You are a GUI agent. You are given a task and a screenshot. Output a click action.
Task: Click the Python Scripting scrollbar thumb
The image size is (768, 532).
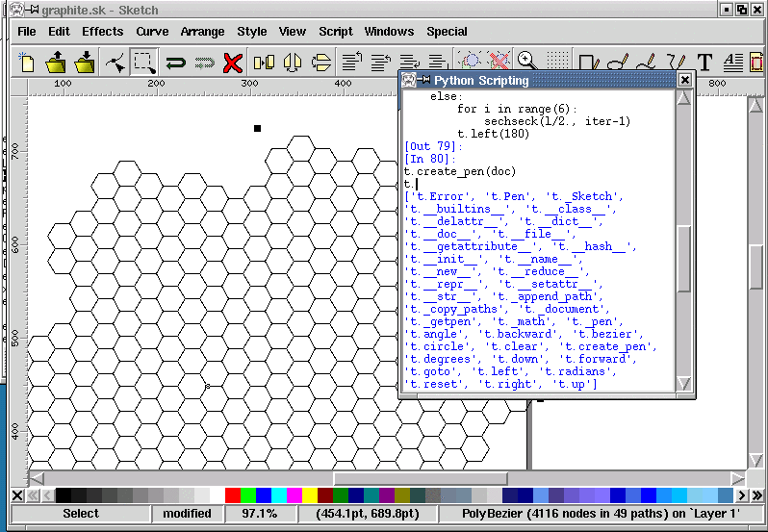683,259
